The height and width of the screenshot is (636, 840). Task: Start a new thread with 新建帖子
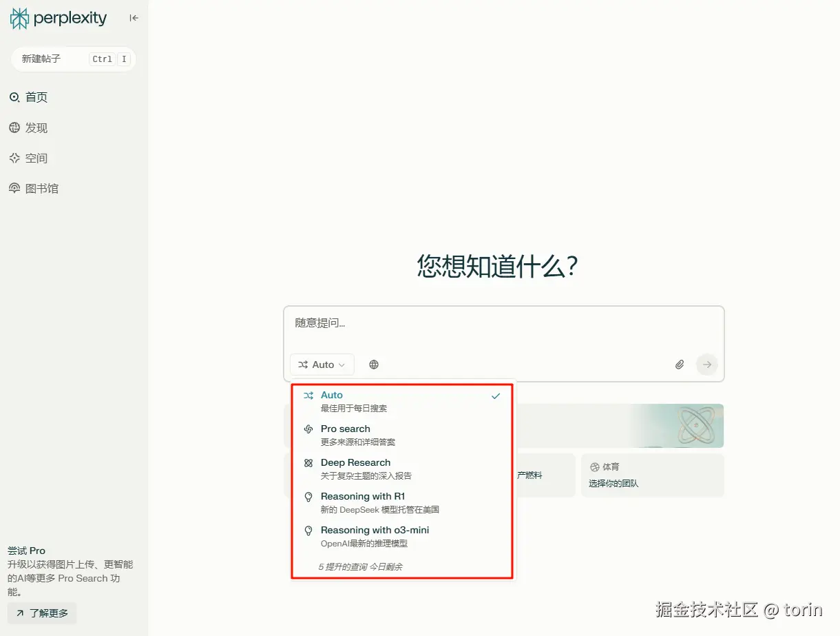pyautogui.click(x=74, y=59)
